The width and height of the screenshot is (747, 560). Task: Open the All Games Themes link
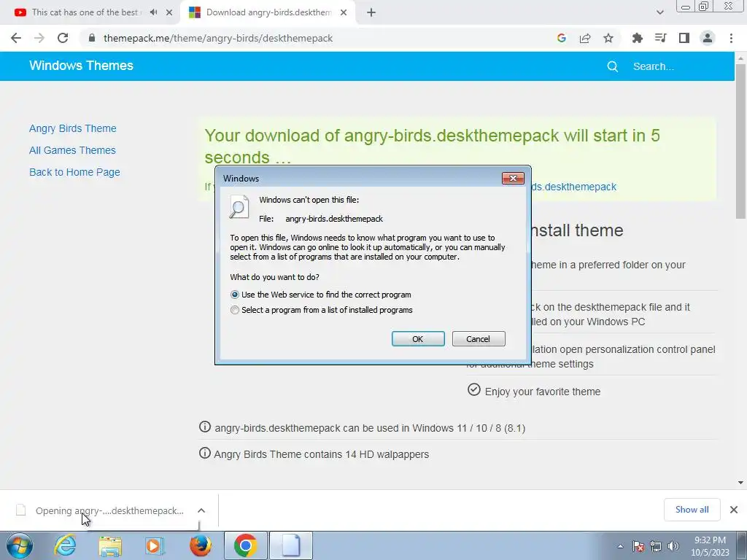pyautogui.click(x=72, y=150)
